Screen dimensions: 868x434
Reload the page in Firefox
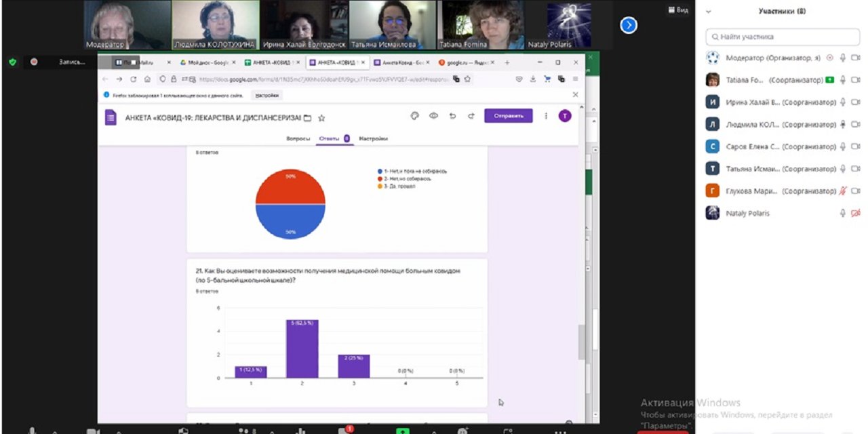[133, 79]
